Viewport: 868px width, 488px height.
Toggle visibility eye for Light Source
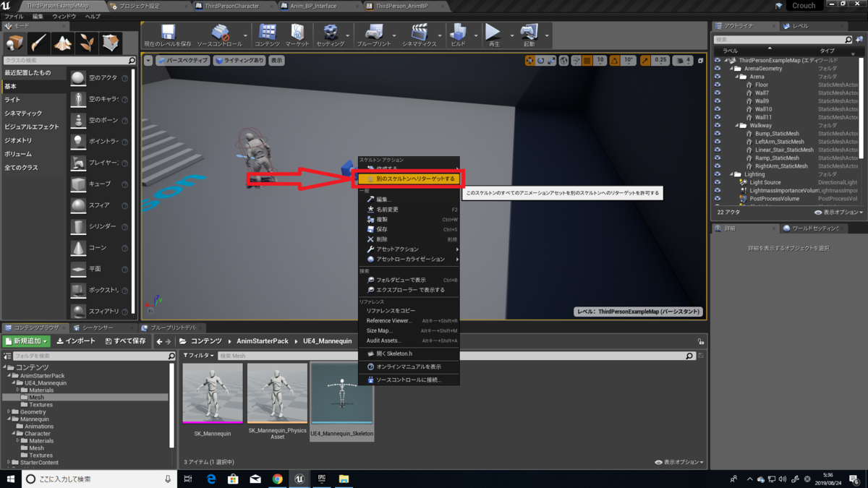718,182
